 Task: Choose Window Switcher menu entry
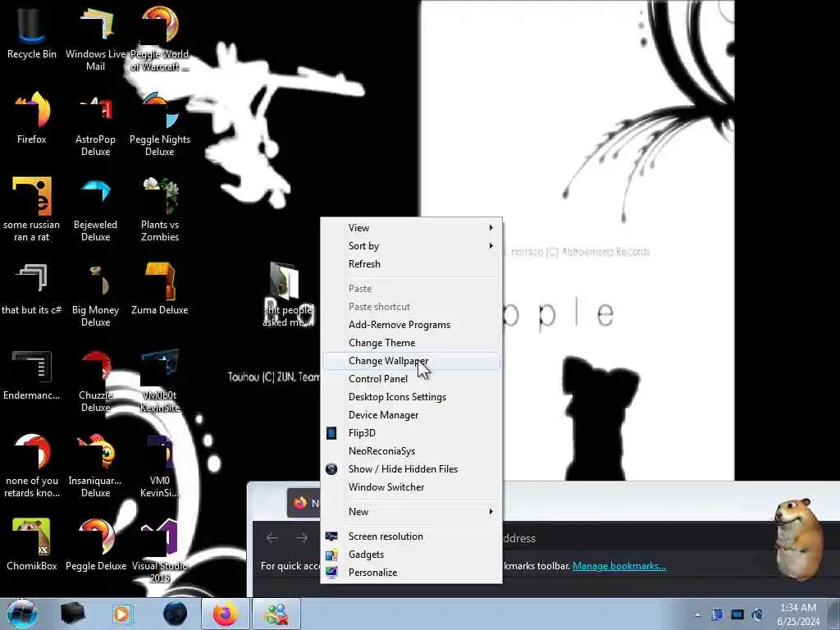(x=412, y=487)
